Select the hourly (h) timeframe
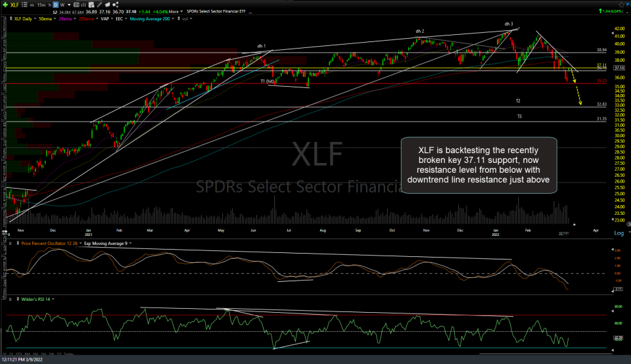Screen dimensions: 631x364 click(x=49, y=5)
